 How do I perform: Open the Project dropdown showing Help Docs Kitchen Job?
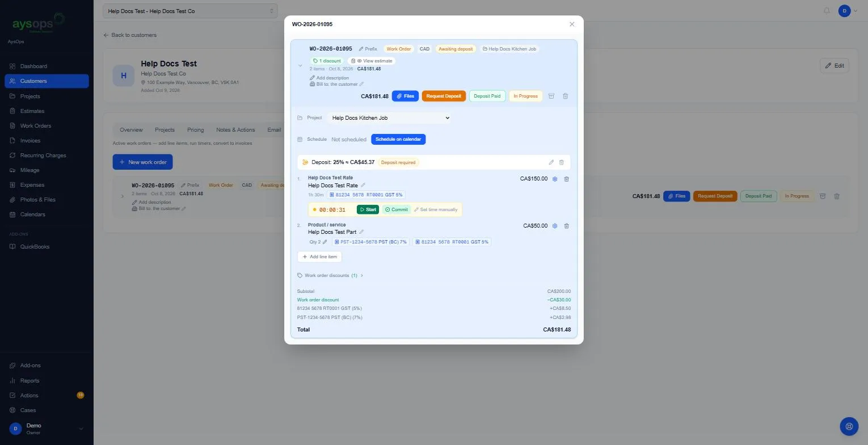pos(390,118)
